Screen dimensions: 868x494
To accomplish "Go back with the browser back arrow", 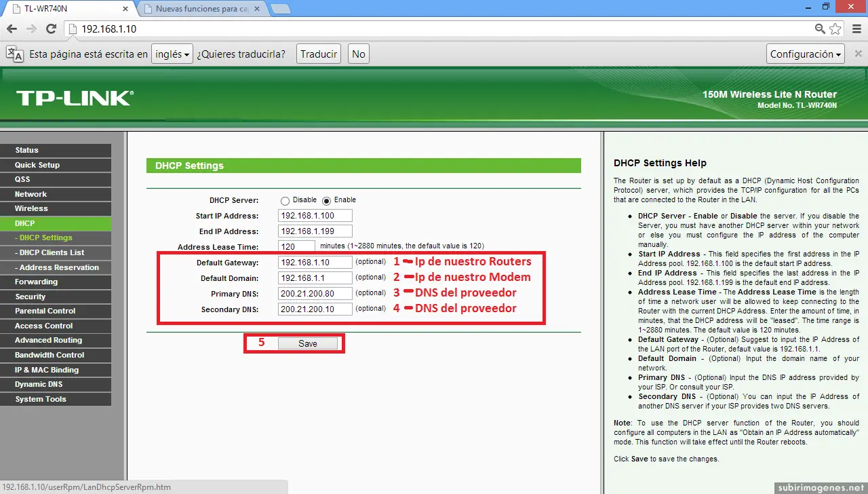I will [12, 29].
